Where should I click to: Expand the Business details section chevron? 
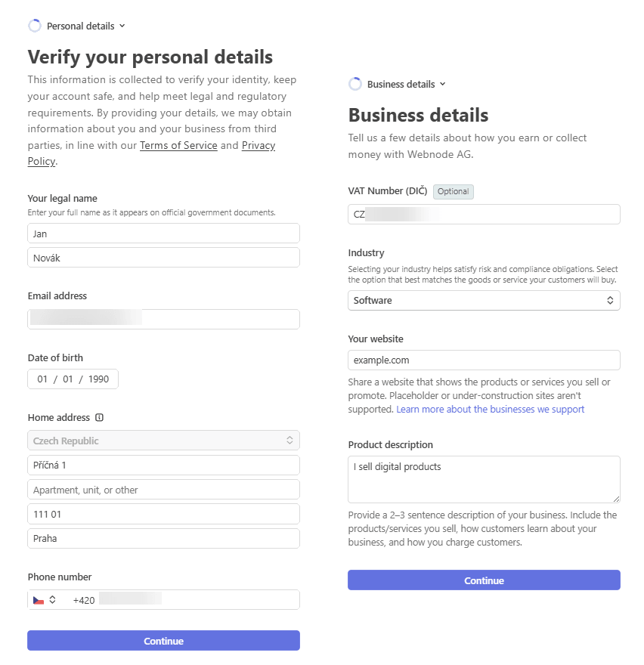coord(442,84)
